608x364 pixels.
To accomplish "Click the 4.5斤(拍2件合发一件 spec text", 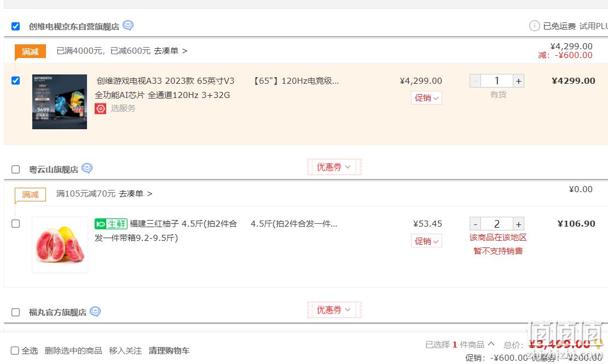I will pos(294,224).
